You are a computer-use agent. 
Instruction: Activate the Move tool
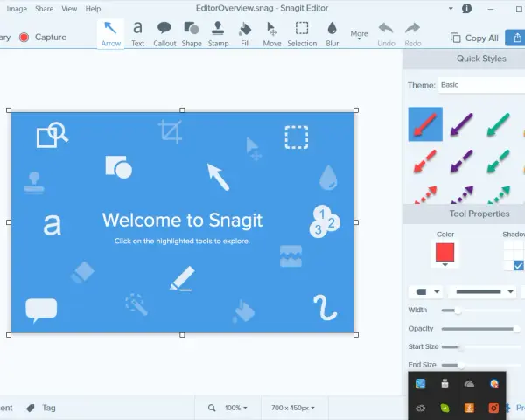pyautogui.click(x=271, y=34)
